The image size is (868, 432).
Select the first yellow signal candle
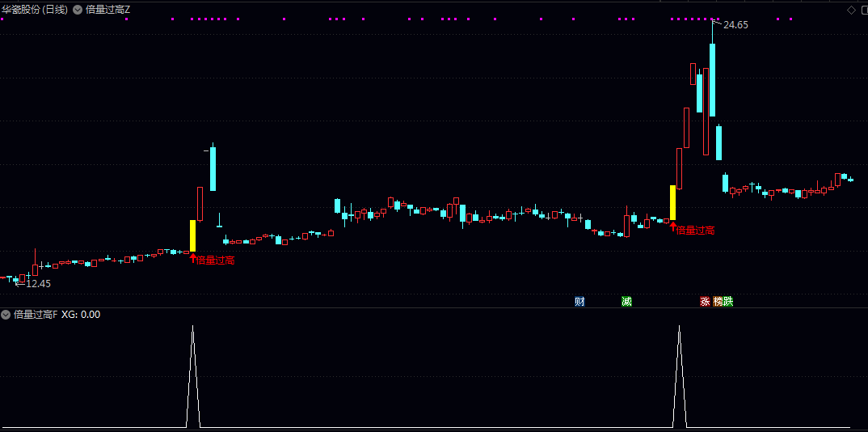point(192,236)
